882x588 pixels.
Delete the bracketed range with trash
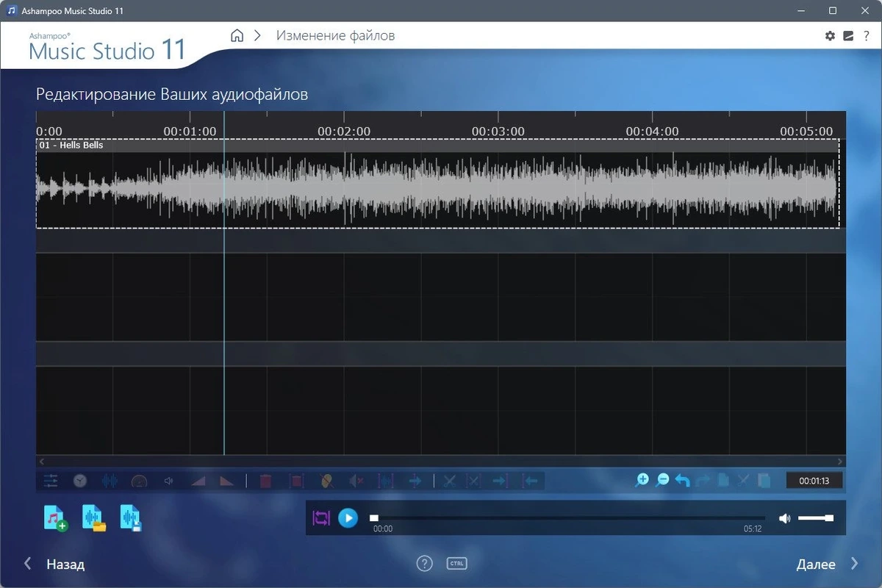(x=296, y=481)
